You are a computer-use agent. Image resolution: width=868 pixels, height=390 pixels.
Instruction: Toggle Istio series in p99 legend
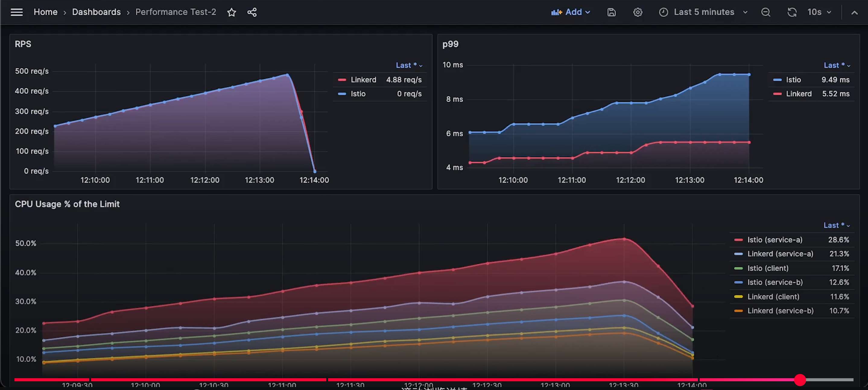pyautogui.click(x=793, y=80)
